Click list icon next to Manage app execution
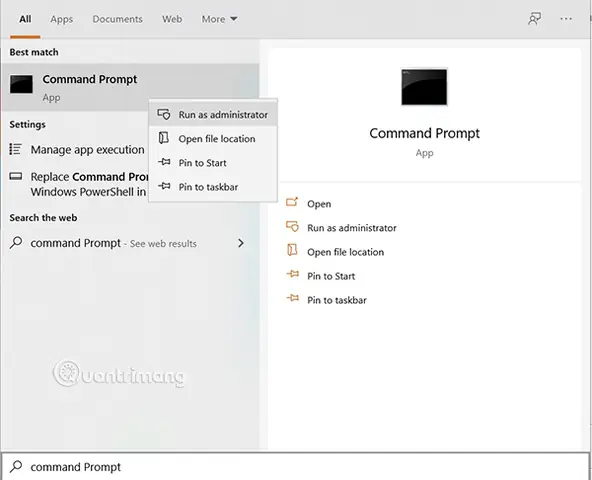Image resolution: width=592 pixels, height=480 pixels. (x=15, y=149)
